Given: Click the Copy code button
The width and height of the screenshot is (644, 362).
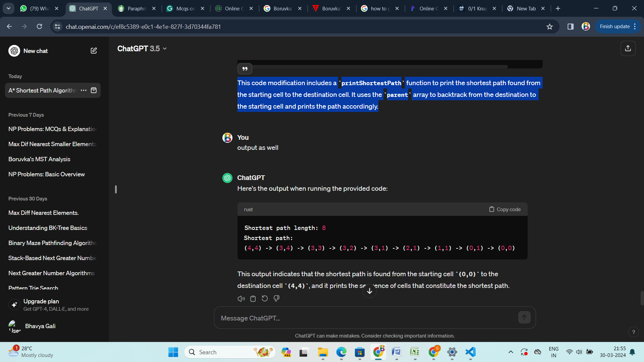Looking at the screenshot, I should click(x=505, y=209).
